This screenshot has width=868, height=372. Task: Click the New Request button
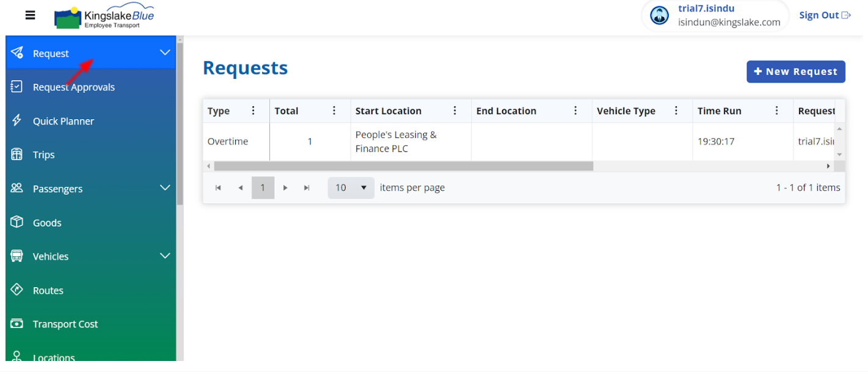pyautogui.click(x=796, y=71)
